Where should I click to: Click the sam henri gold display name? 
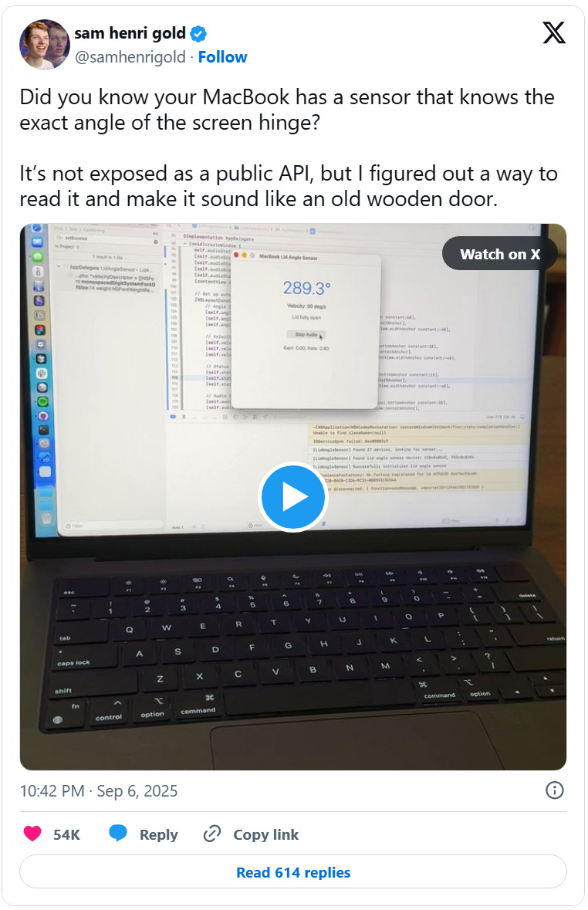[130, 34]
